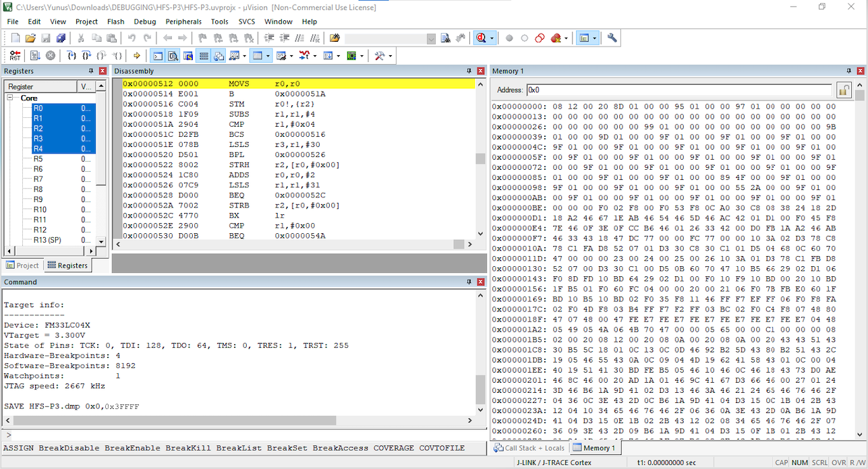Click the New file icon
The image size is (868, 469).
[16, 38]
